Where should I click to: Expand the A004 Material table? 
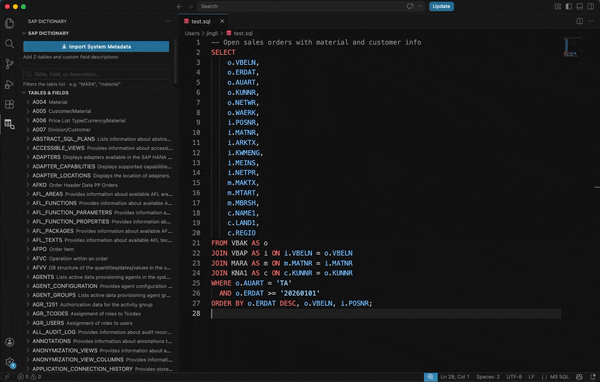click(28, 102)
